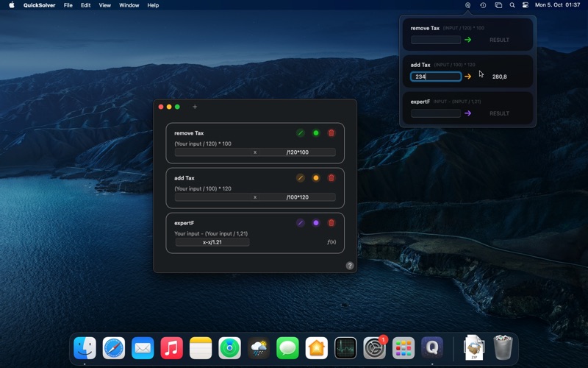Screen dimensions: 588x368
Task: Click the edit pencil for remove Tax
Action: (300, 133)
